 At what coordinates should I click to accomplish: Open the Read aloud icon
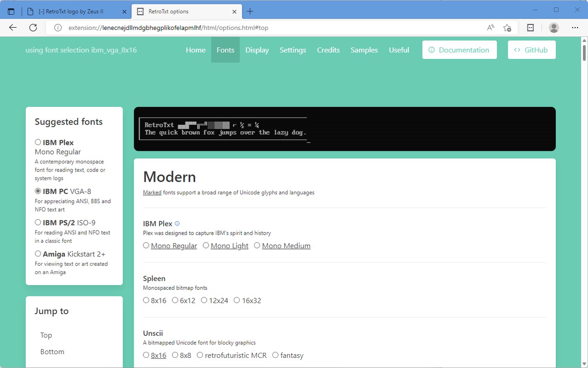tap(491, 28)
